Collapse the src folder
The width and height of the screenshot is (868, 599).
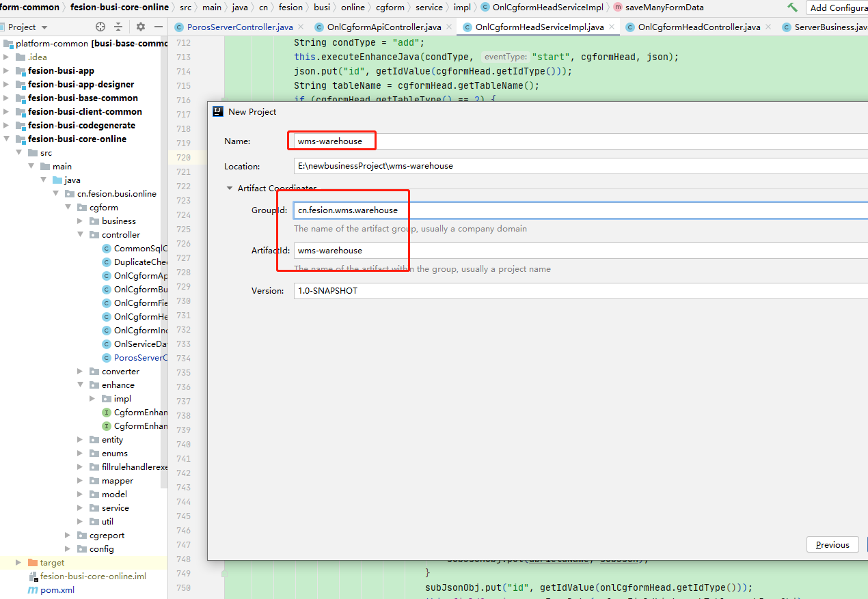coord(18,152)
